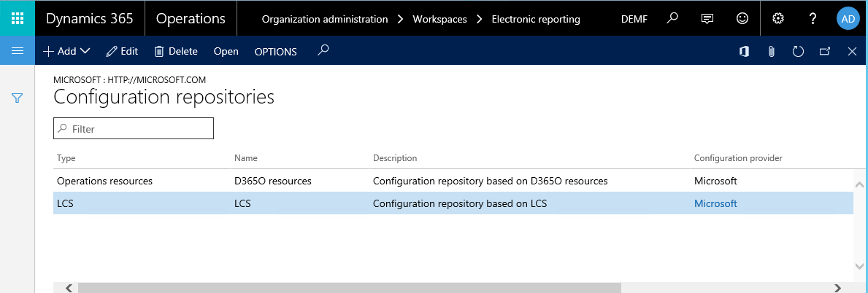Open the settings gear icon
Screen dimensions: 868x293
tap(778, 18)
